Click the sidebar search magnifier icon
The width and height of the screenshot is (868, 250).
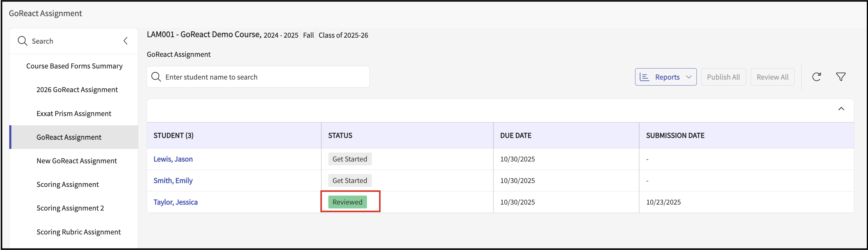click(x=22, y=41)
